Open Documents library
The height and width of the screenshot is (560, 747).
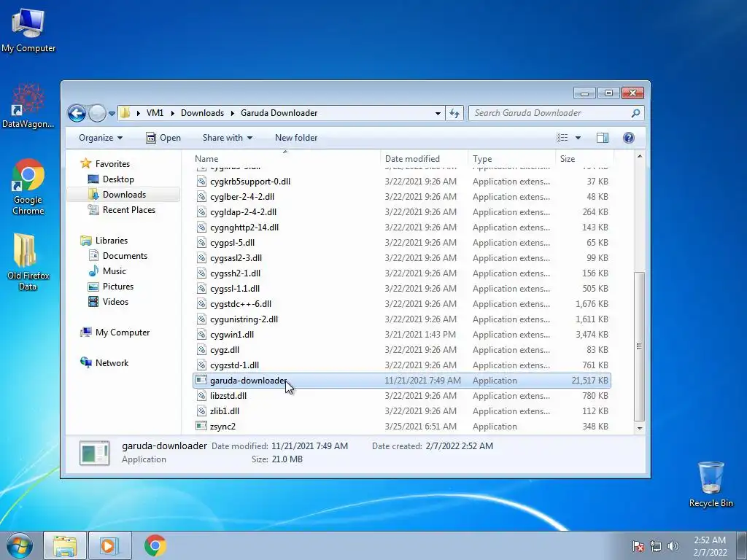(x=125, y=256)
